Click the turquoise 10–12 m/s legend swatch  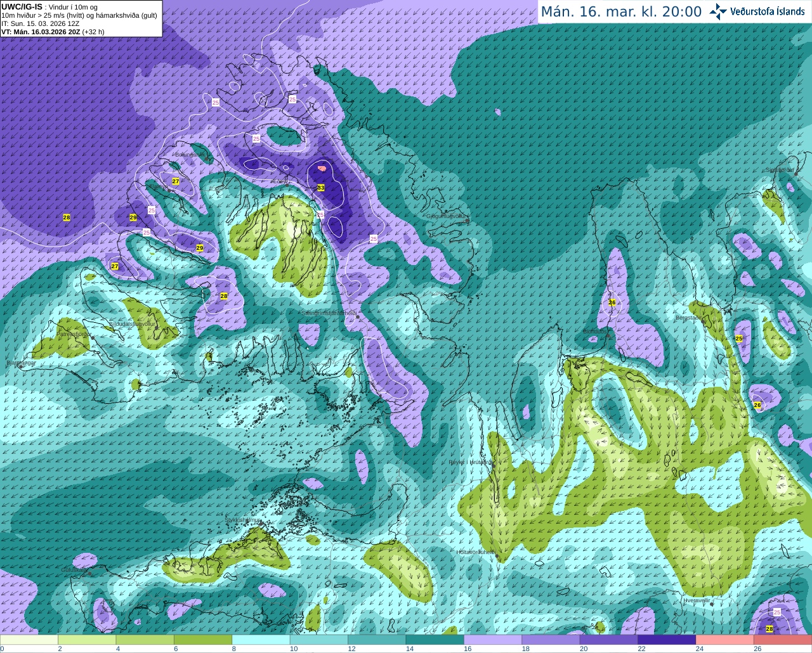point(319,640)
